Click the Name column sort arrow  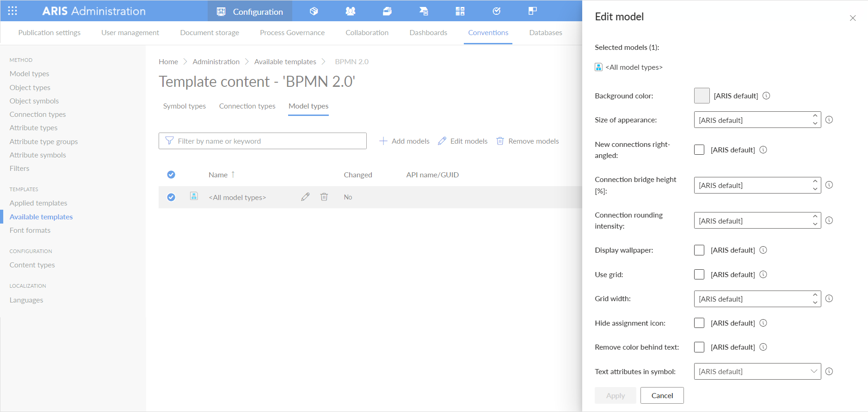pos(233,174)
